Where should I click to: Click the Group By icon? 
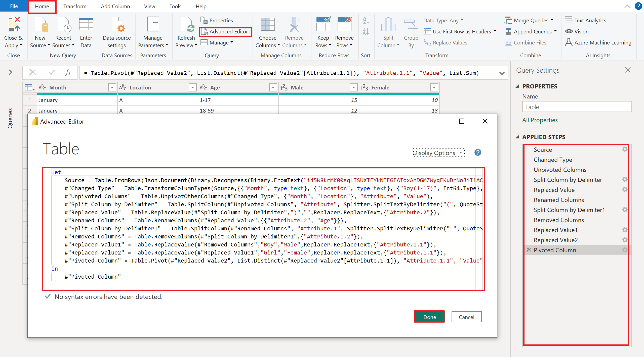point(411,25)
